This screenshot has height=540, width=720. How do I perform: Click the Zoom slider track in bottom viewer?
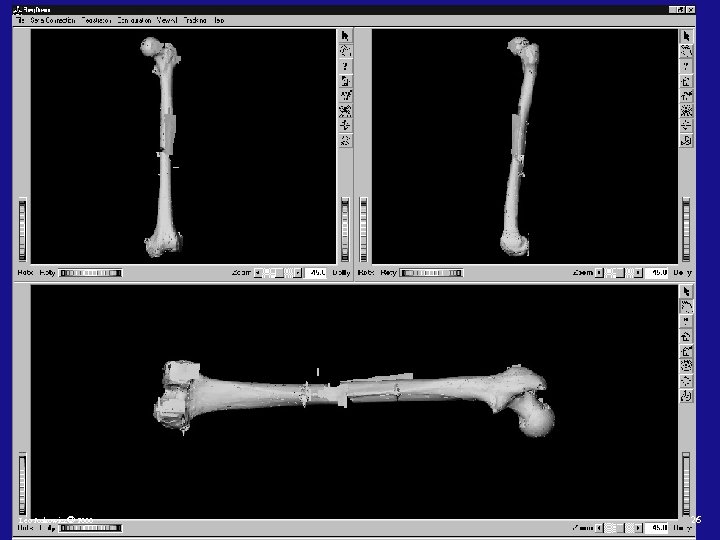[x=619, y=528]
